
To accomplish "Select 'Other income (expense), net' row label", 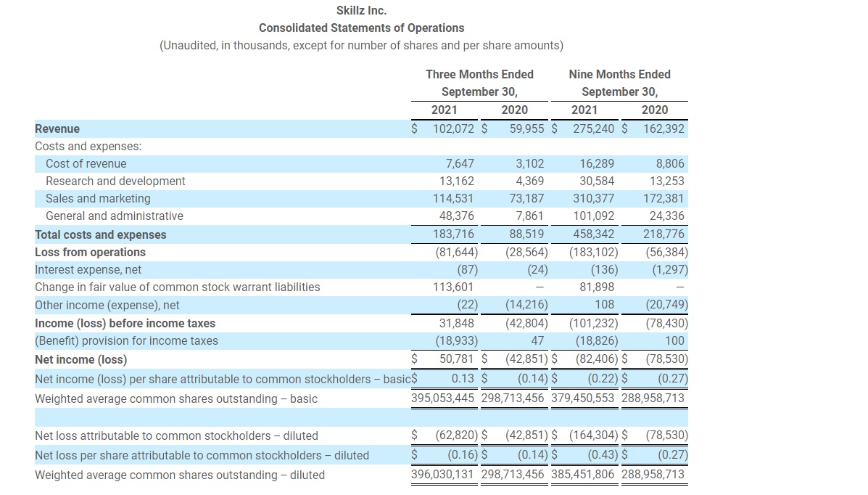I will point(107,305).
